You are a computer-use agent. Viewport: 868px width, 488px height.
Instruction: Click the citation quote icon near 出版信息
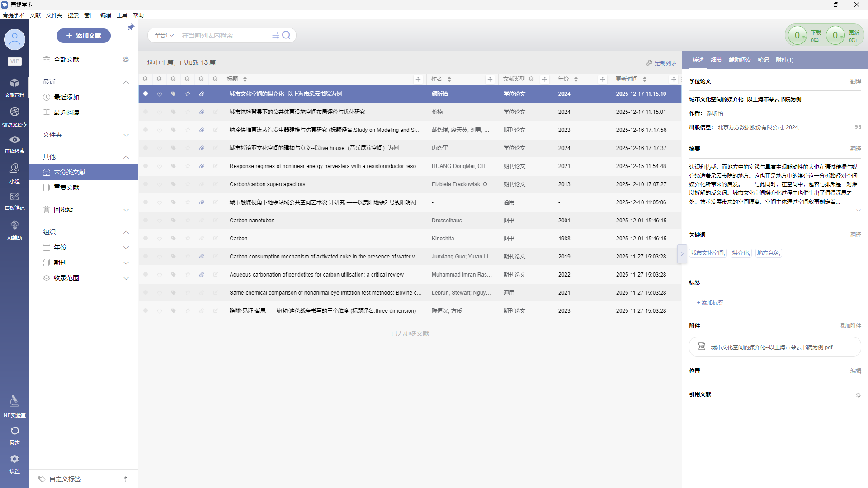tap(858, 127)
